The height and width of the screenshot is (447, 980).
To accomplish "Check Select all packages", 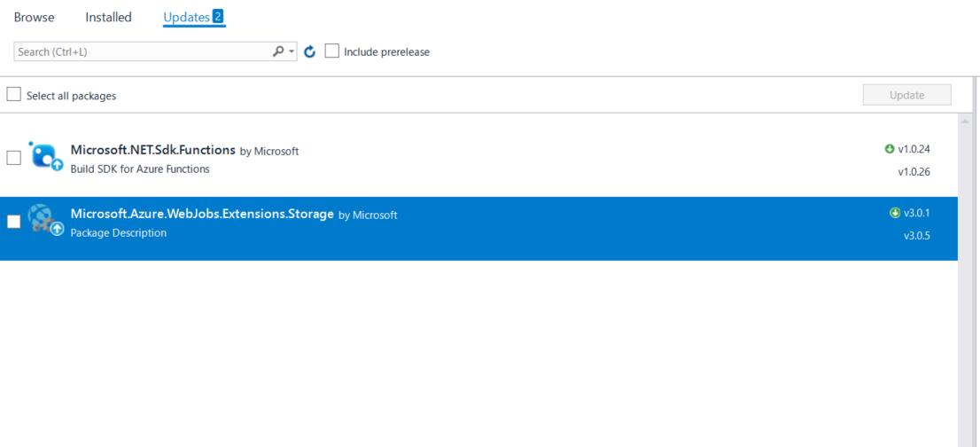I will (x=13, y=95).
